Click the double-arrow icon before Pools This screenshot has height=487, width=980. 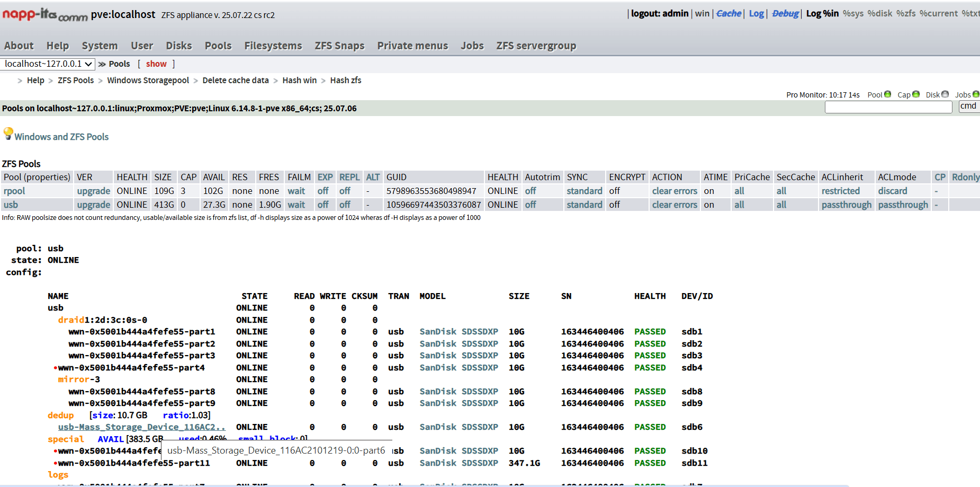coord(102,64)
